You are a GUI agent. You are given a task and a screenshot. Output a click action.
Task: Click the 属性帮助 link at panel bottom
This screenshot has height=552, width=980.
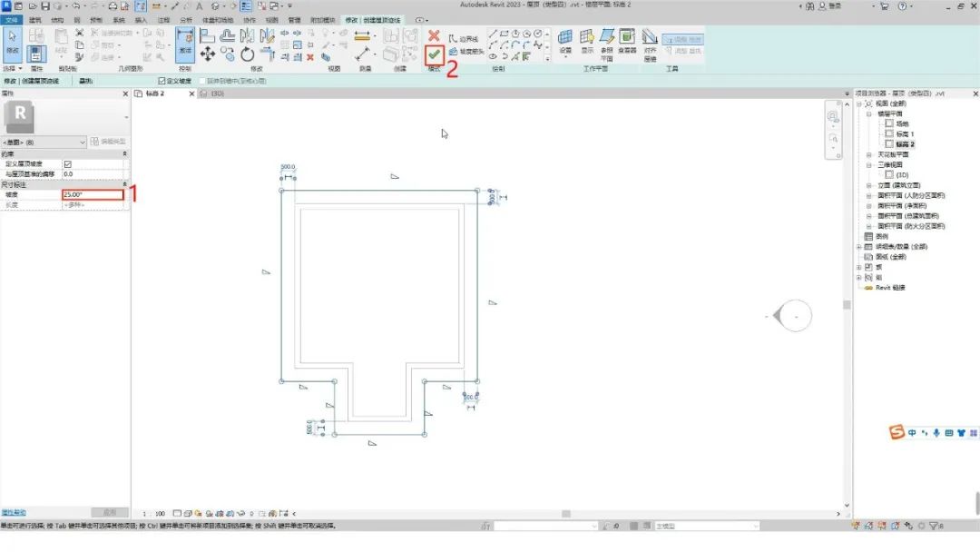14,512
